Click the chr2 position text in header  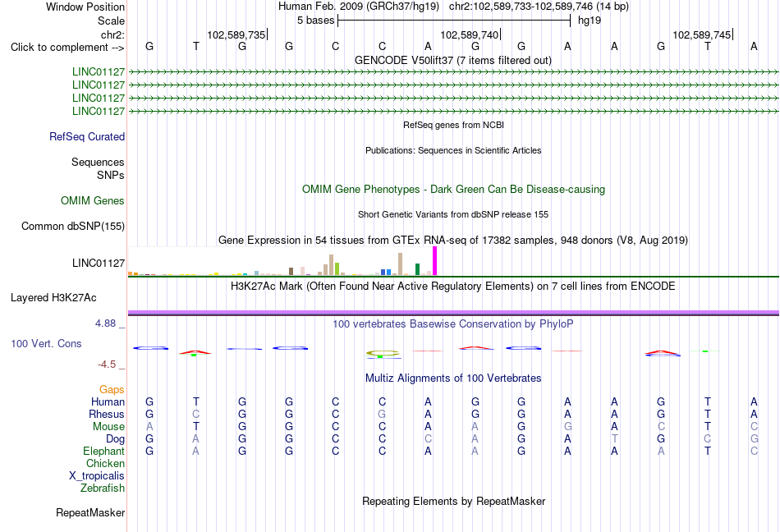(539, 7)
